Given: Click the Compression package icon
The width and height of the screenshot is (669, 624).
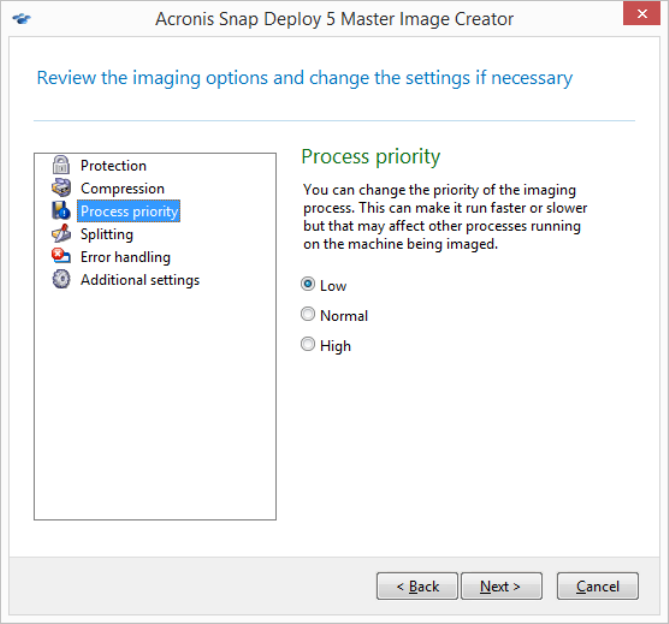Looking at the screenshot, I should [x=61, y=189].
